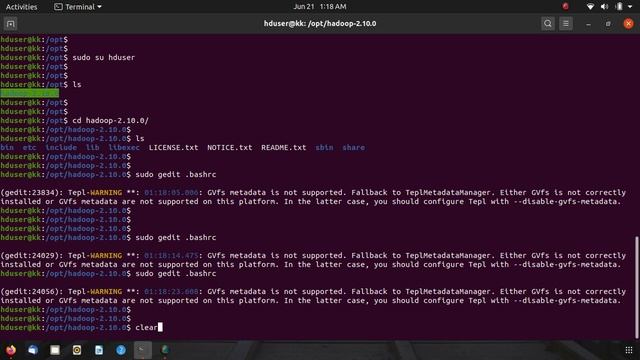Viewport: 640px width, 360px height.
Task: Select the Terminal icon in the dock
Action: [x=142, y=350]
